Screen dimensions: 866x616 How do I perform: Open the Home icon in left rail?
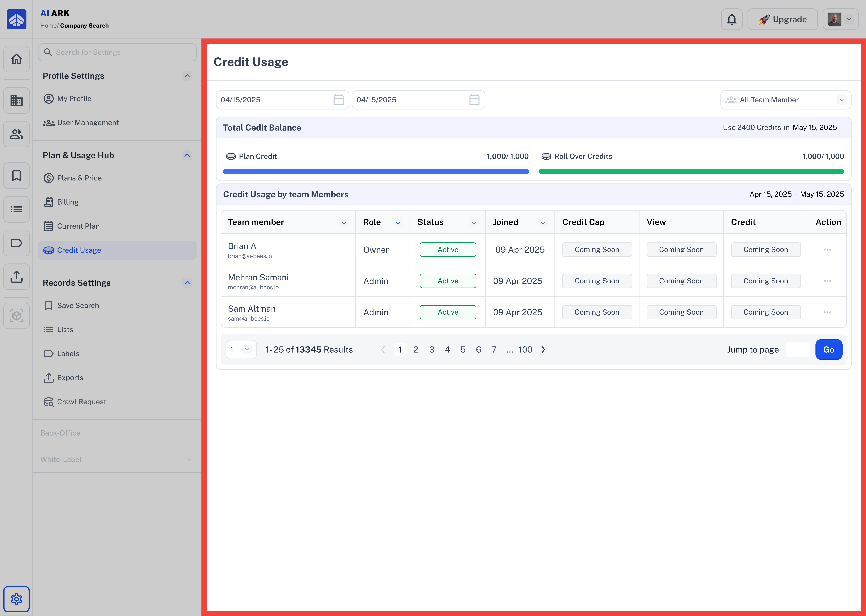click(16, 59)
